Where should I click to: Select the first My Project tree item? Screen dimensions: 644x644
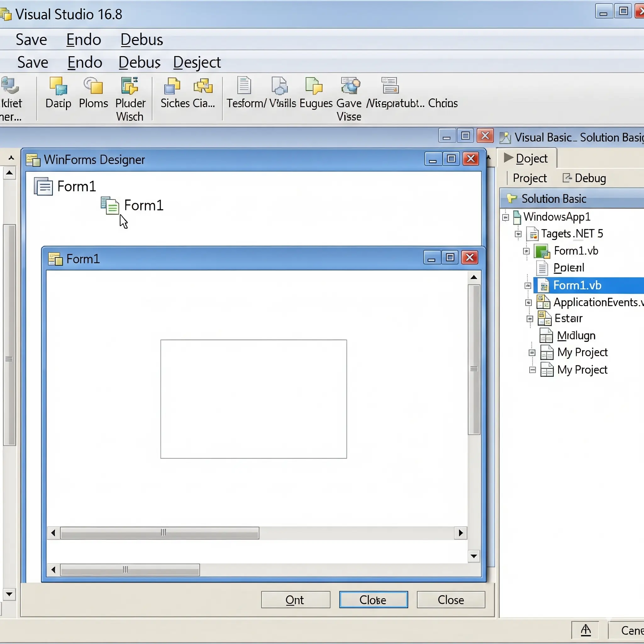pyautogui.click(x=582, y=352)
